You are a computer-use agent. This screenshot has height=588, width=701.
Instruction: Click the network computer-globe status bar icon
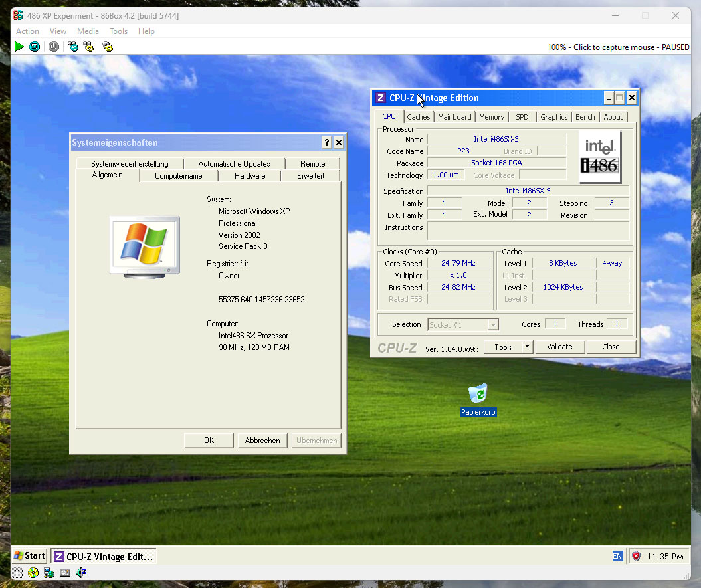49,572
